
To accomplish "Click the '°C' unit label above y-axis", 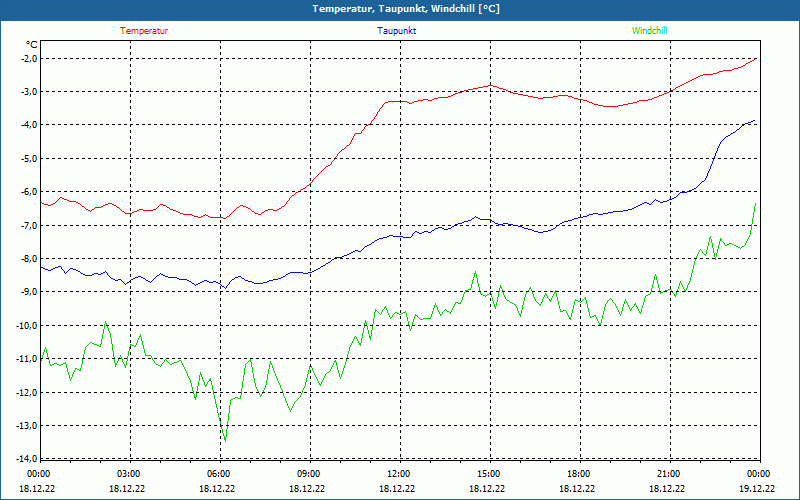I will (32, 45).
